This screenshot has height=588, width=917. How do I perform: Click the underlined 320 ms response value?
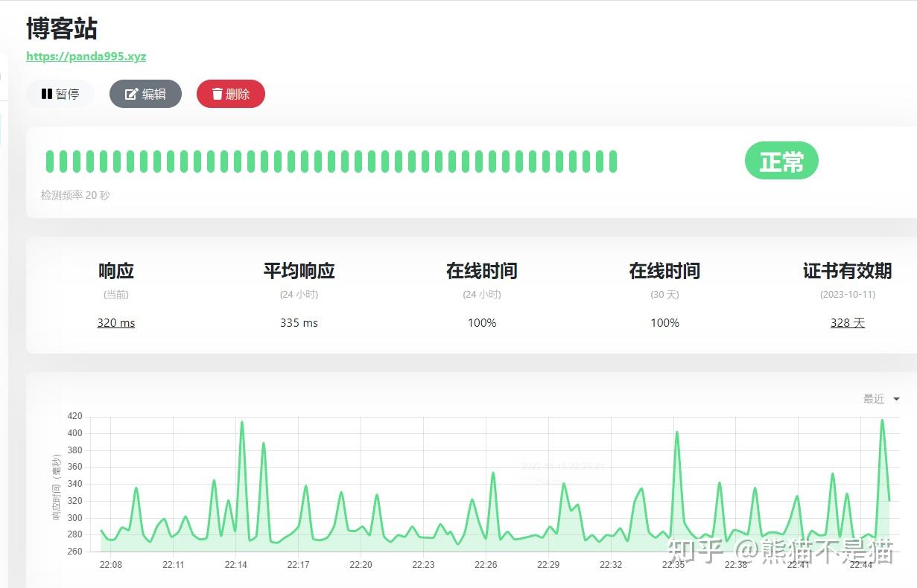[115, 322]
